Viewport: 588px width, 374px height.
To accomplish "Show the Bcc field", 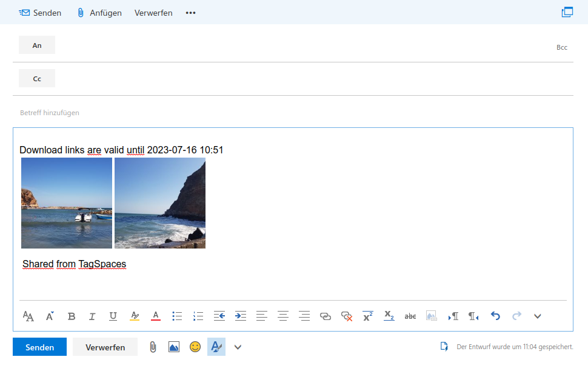I will pyautogui.click(x=561, y=47).
